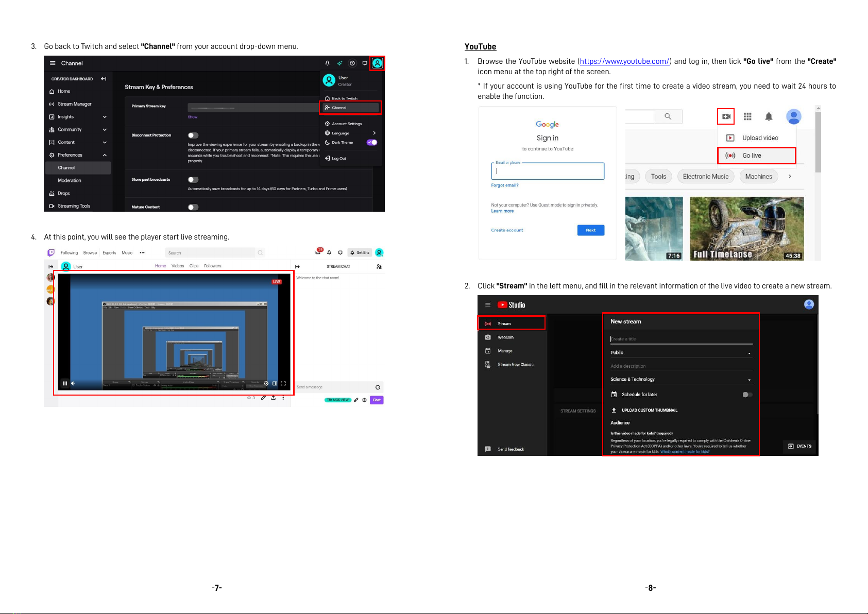The height and width of the screenshot is (614, 868).
Task: Click Email or phone field on Google sign-in
Action: [x=548, y=171]
